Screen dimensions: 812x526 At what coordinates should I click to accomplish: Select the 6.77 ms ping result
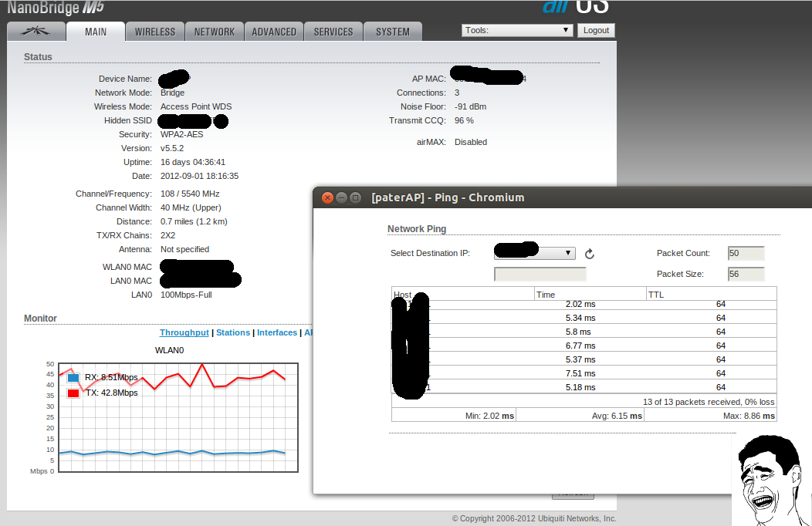click(x=584, y=346)
